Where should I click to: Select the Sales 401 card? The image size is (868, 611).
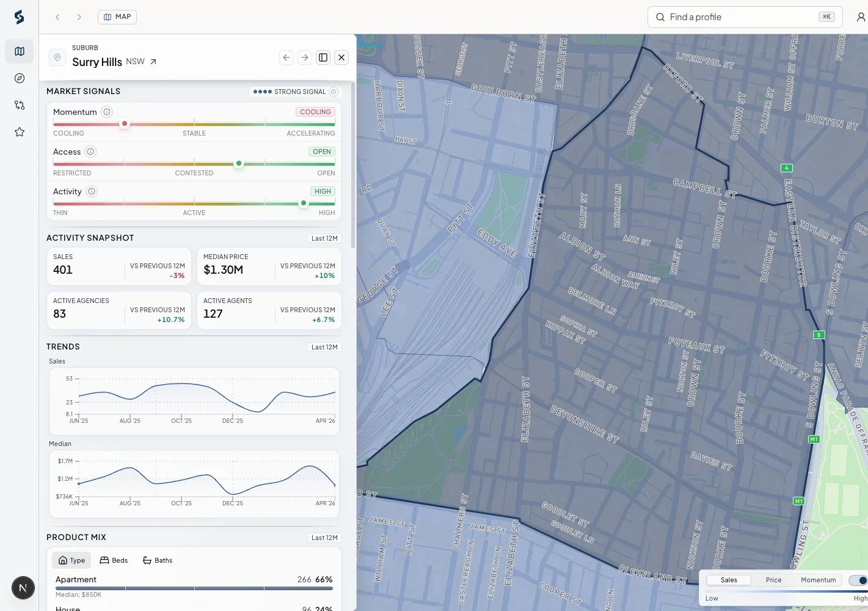tap(119, 266)
